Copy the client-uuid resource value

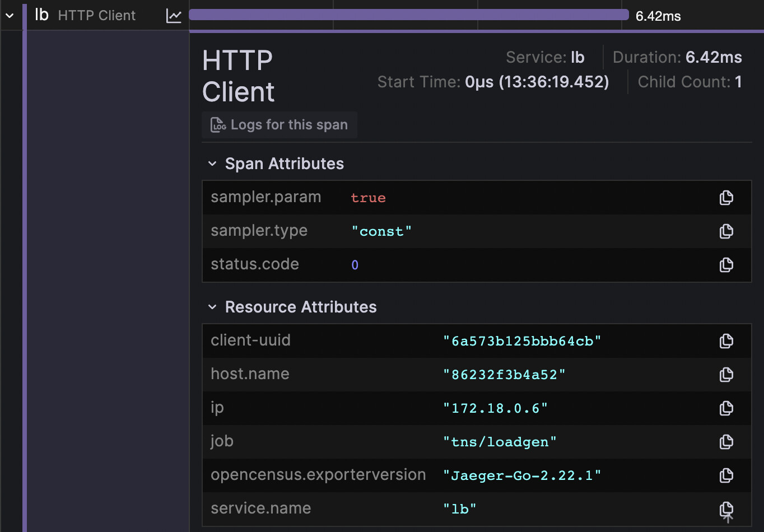[x=726, y=341]
